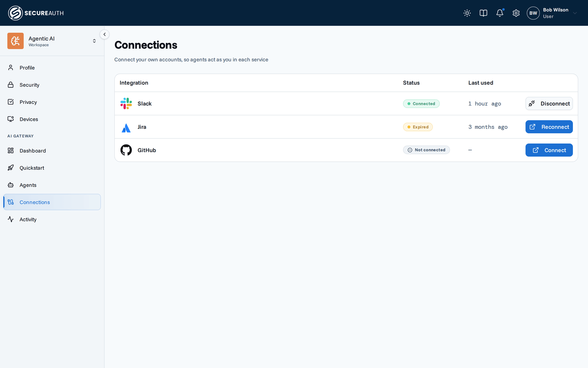
Task: Click the GitHub logo icon
Action: coord(126,150)
